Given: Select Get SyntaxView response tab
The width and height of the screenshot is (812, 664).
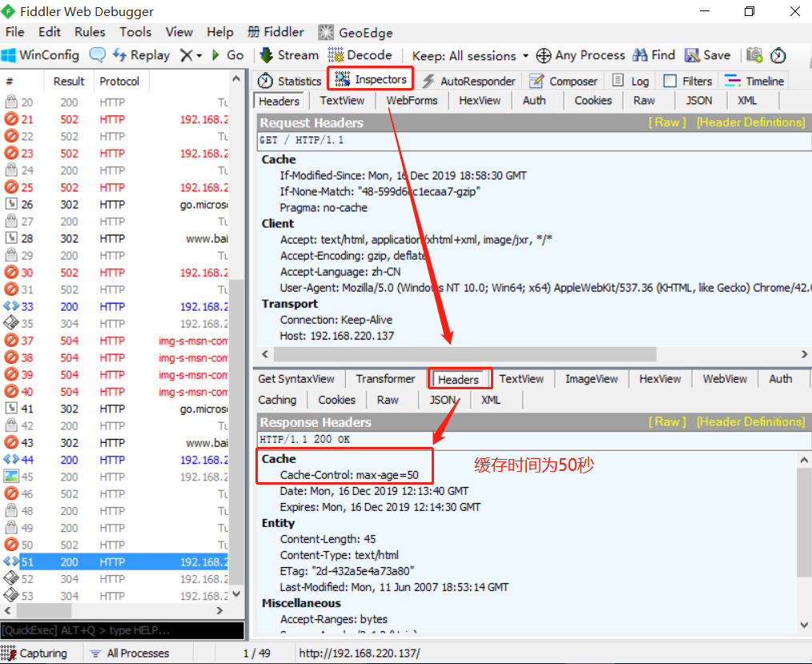Looking at the screenshot, I should (295, 379).
